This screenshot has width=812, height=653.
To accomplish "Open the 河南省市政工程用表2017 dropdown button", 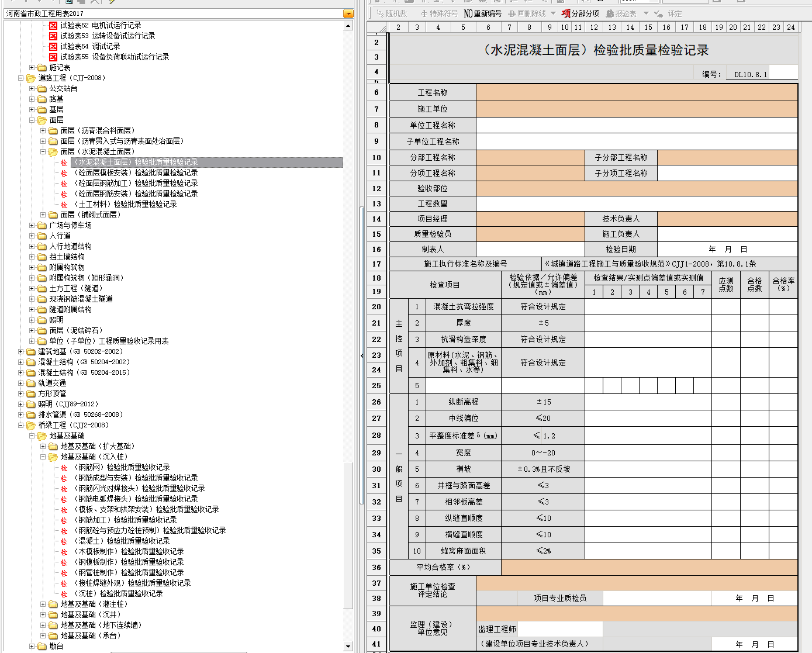I will click(x=348, y=13).
